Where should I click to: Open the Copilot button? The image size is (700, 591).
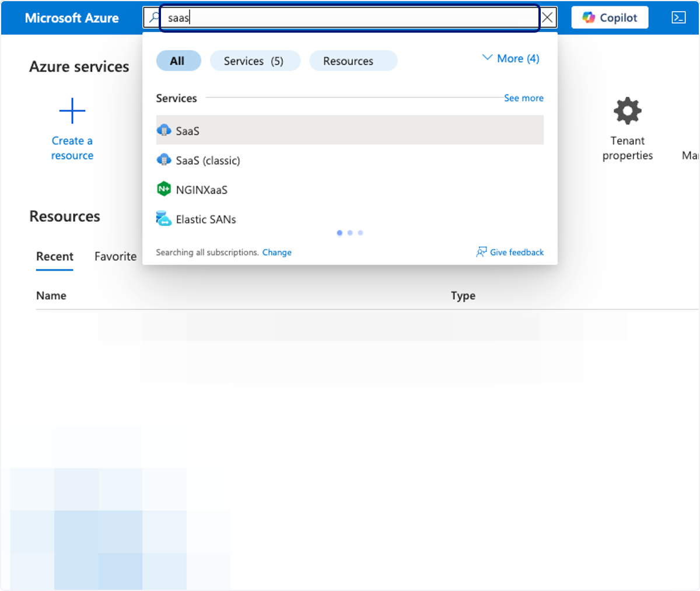click(610, 18)
